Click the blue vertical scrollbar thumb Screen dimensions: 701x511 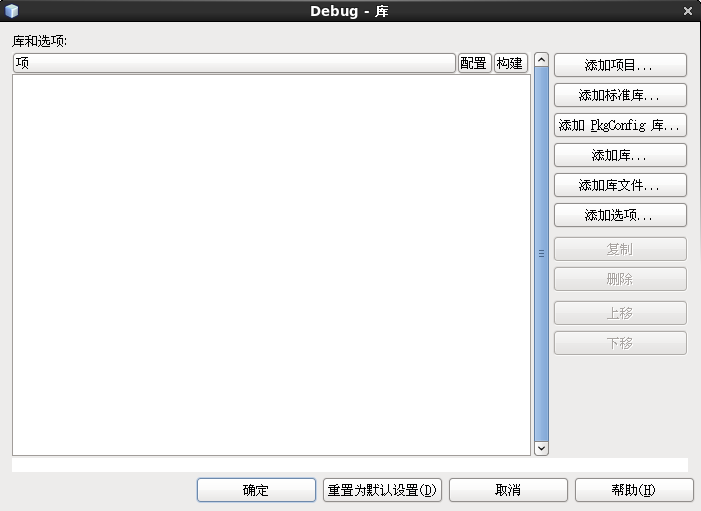click(541, 253)
